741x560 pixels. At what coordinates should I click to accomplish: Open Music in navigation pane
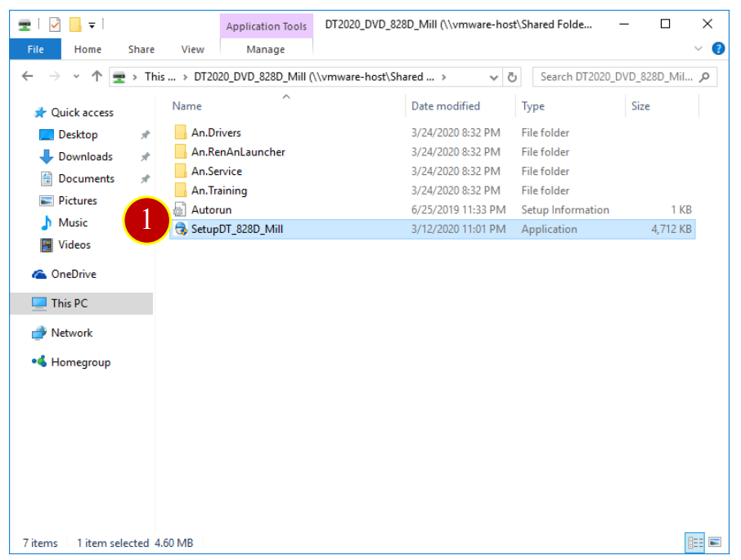pos(73,222)
